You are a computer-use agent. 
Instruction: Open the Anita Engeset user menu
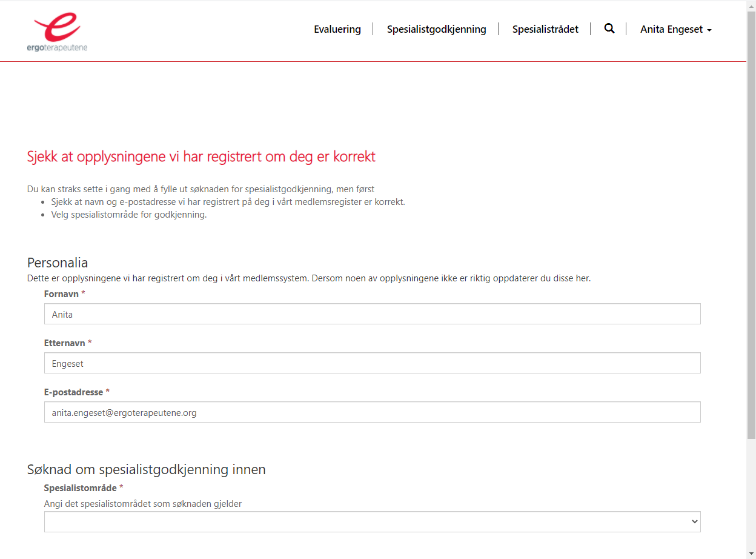coord(675,29)
